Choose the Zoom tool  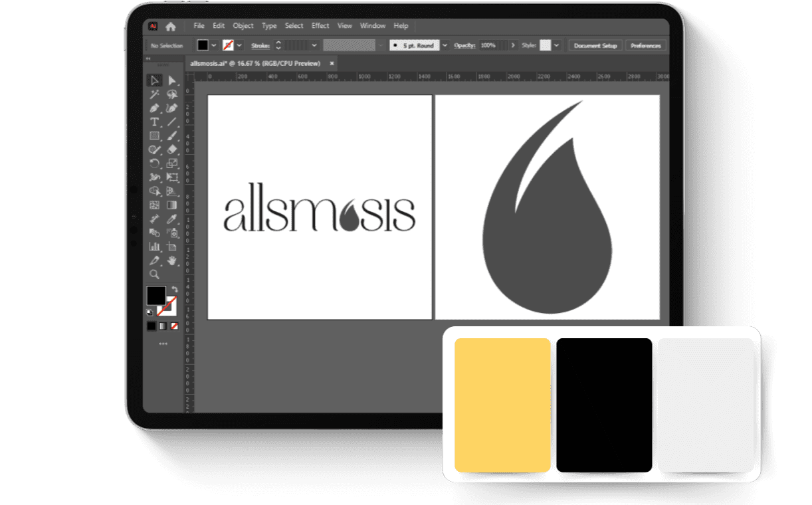[x=153, y=272]
